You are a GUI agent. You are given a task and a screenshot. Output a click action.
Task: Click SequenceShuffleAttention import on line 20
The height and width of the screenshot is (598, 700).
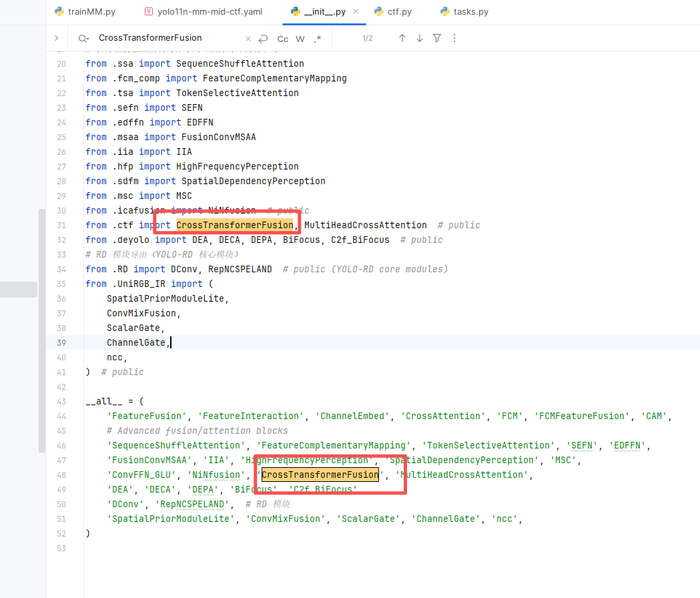click(x=240, y=64)
